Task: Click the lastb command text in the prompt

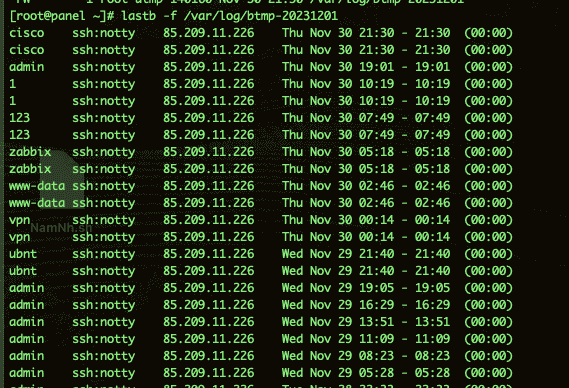Action: click(138, 16)
